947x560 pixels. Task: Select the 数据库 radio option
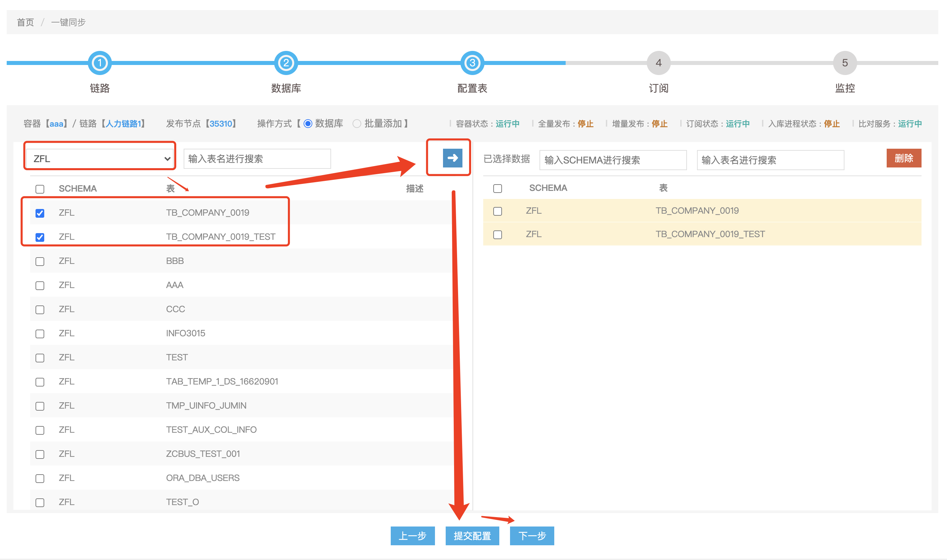point(308,124)
